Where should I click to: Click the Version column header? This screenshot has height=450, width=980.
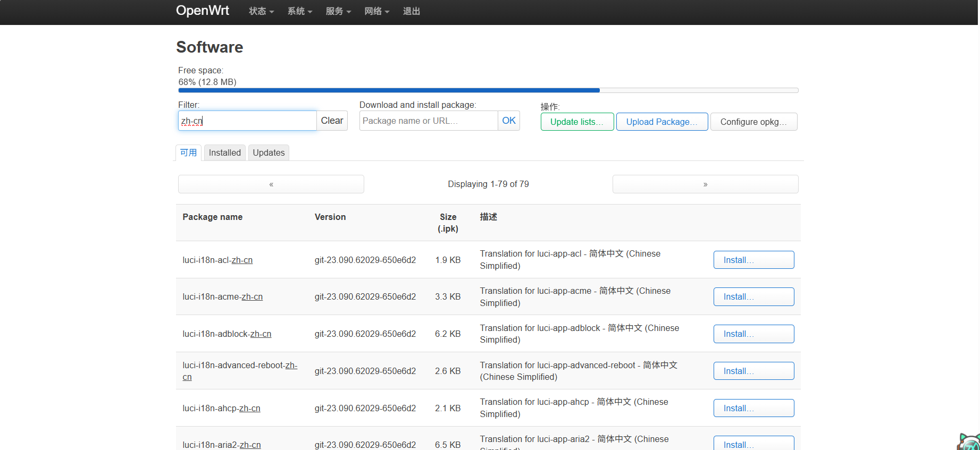330,217
